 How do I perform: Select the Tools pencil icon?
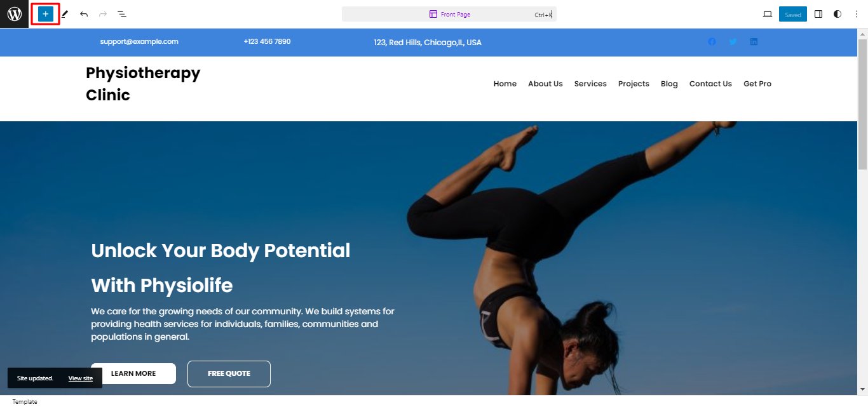coord(65,14)
